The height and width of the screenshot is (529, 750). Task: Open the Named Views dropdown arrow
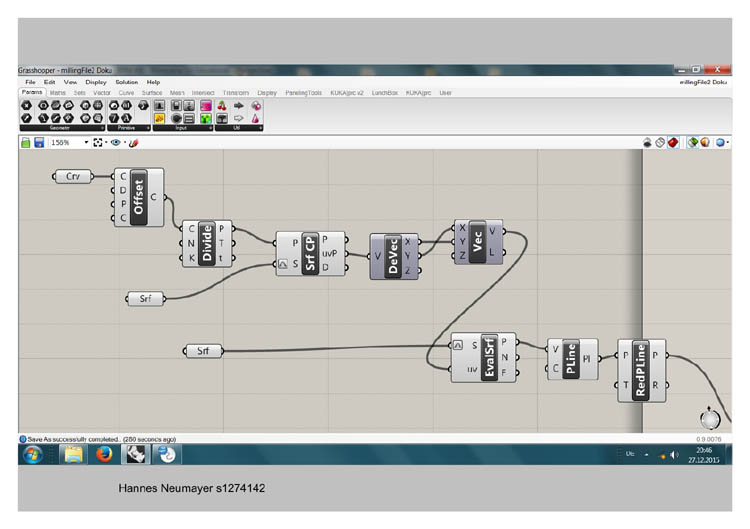click(124, 143)
